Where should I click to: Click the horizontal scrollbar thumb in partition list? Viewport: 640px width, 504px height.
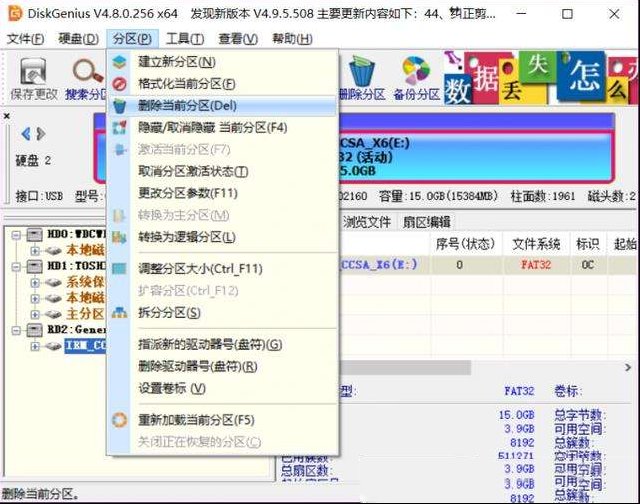tap(405, 368)
